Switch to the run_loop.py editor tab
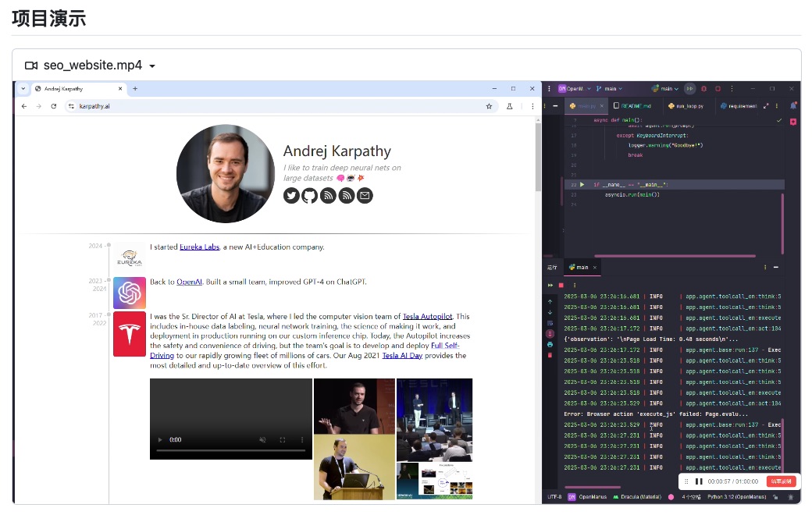This screenshot has width=812, height=515. click(687, 106)
